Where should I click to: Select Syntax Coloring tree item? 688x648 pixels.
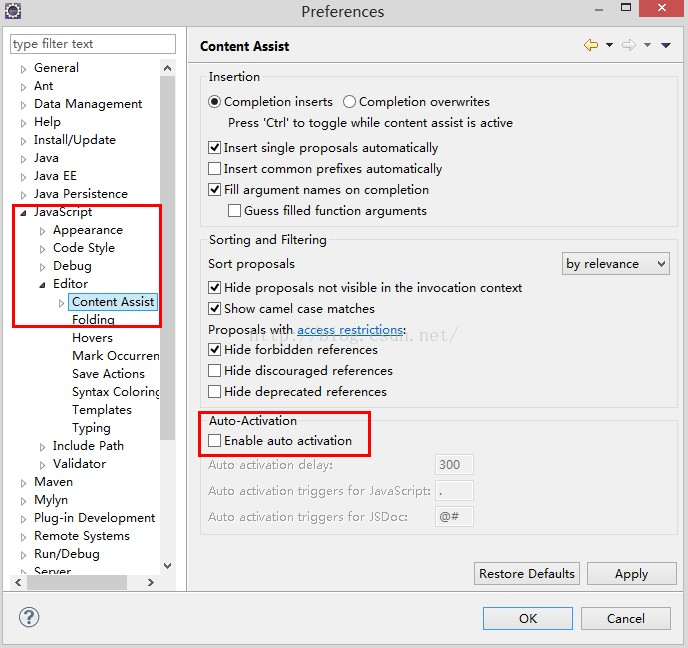(115, 392)
